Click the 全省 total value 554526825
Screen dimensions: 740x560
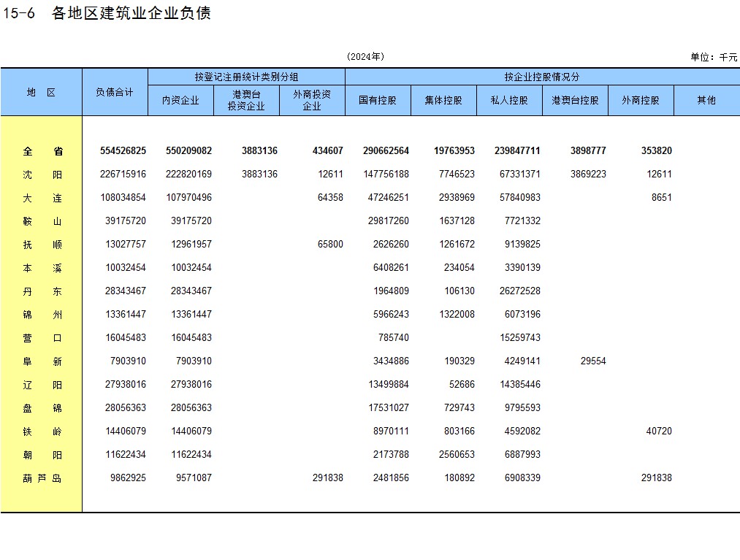123,151
